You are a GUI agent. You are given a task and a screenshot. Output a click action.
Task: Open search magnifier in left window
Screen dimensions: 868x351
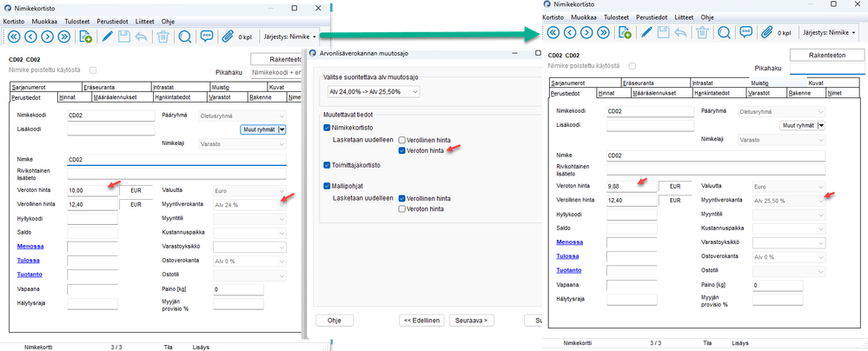(185, 37)
